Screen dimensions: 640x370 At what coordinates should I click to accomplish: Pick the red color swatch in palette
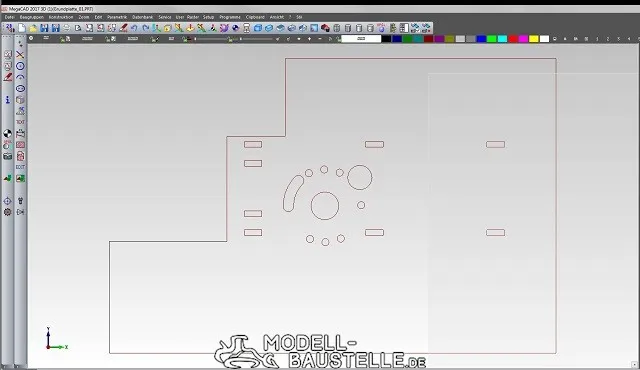tap(513, 39)
